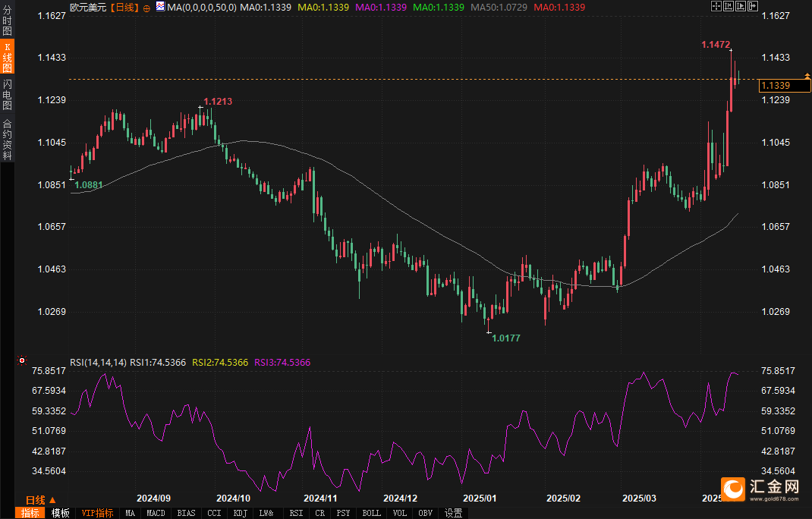This screenshot has width=812, height=519.
Task: Click the 1.0881 starting low label
Action: click(x=89, y=185)
